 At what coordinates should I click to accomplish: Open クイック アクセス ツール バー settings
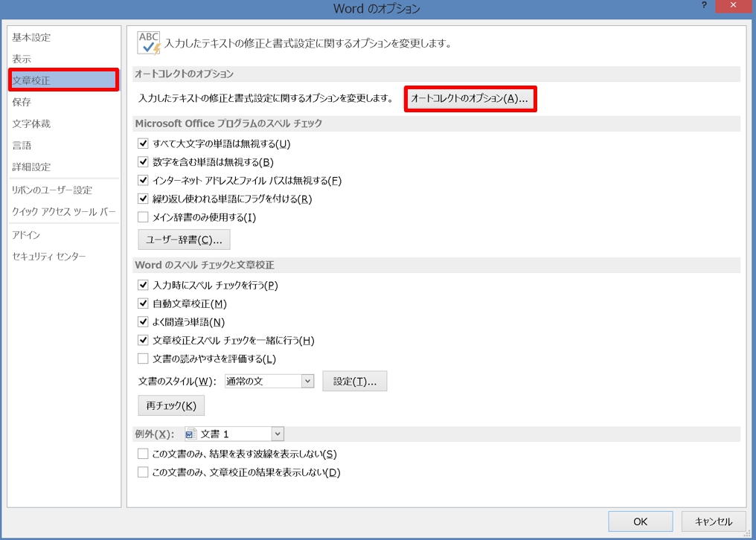[64, 212]
